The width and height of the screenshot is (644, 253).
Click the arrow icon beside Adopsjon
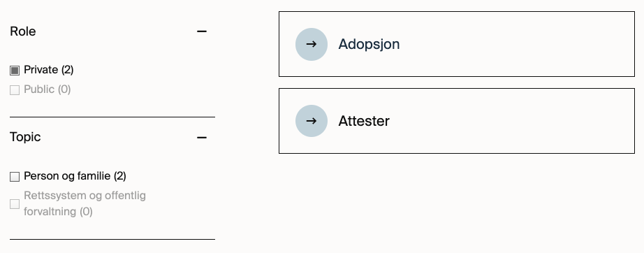(312, 44)
